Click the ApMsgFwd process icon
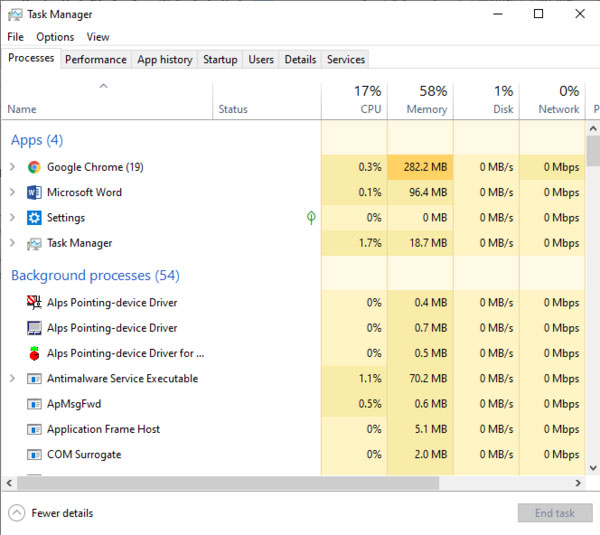This screenshot has height=535, width=600. [34, 404]
